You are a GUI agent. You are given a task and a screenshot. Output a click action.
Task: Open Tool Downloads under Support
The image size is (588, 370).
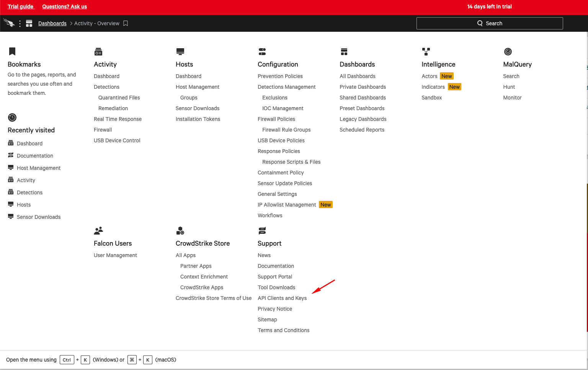276,287
